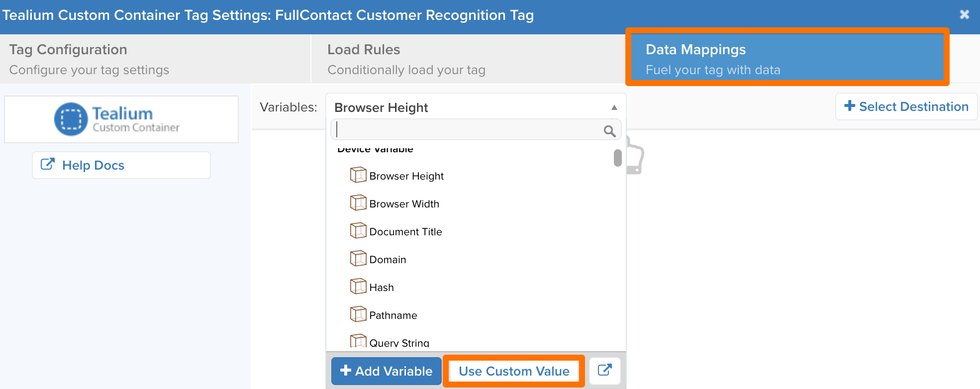Click the external link icon button
This screenshot has height=389, width=980.
click(604, 371)
